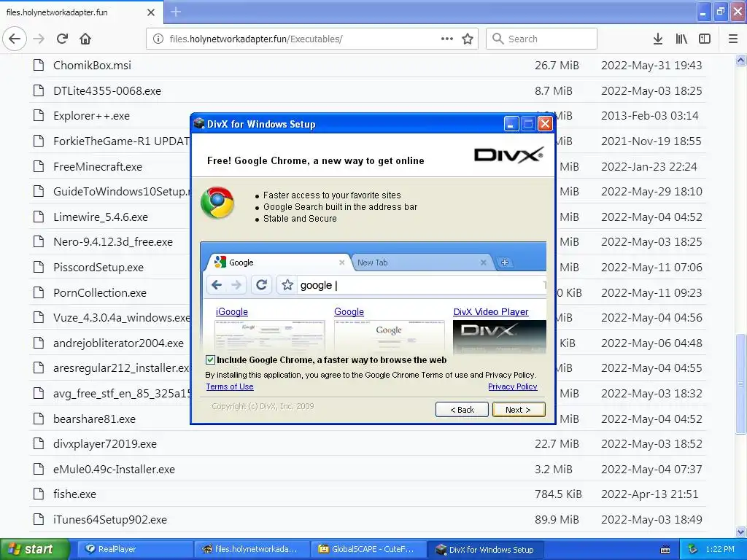This screenshot has width=747, height=560.
Task: Select DivX for Windows Setup taskbar item
Action: coord(485,549)
